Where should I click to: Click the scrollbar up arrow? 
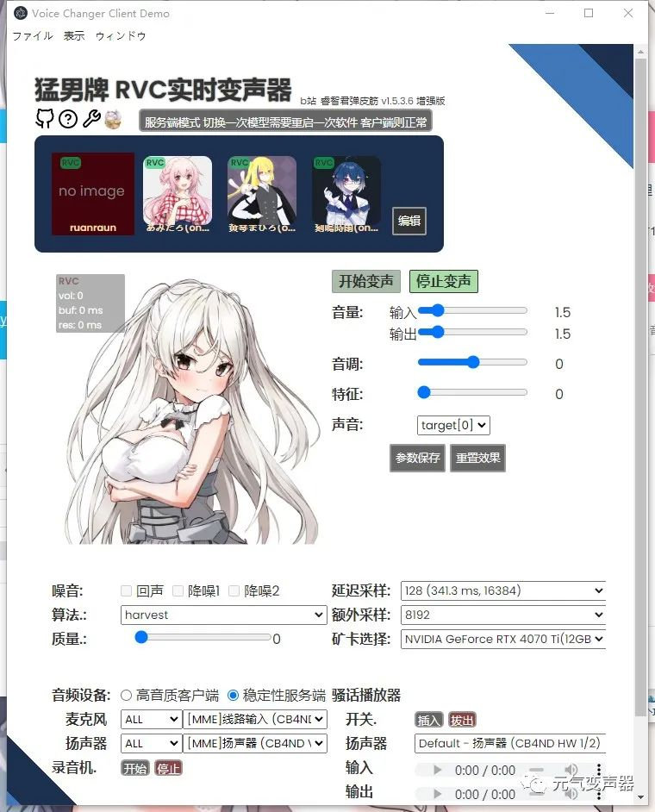[x=640, y=52]
